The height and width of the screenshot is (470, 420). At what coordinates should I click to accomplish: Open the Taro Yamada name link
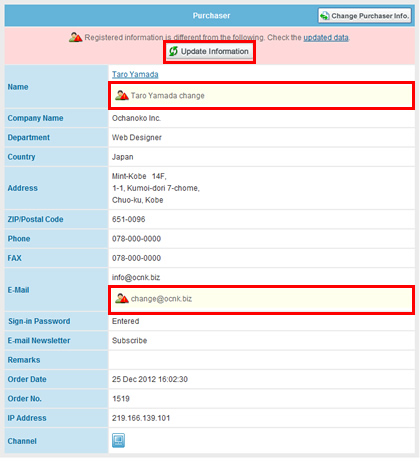coord(135,74)
